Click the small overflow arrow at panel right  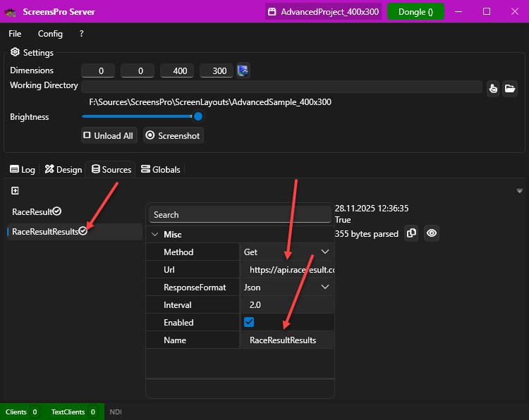tap(520, 191)
